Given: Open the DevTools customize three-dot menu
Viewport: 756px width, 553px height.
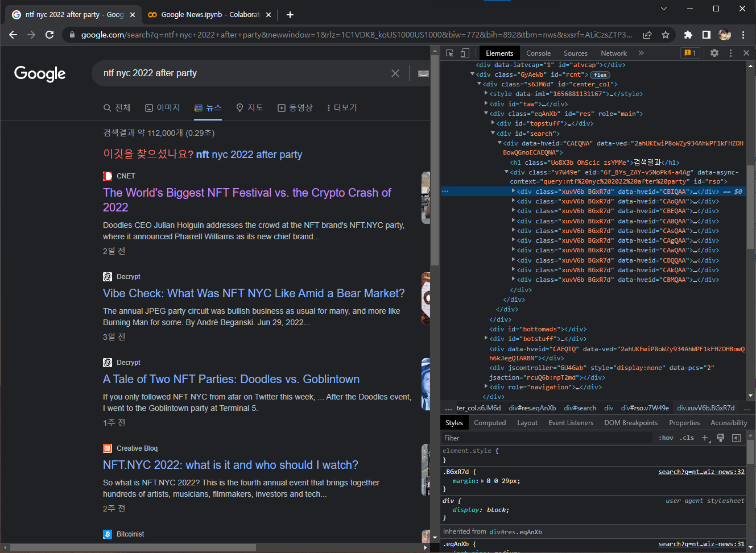Looking at the screenshot, I should click(730, 53).
